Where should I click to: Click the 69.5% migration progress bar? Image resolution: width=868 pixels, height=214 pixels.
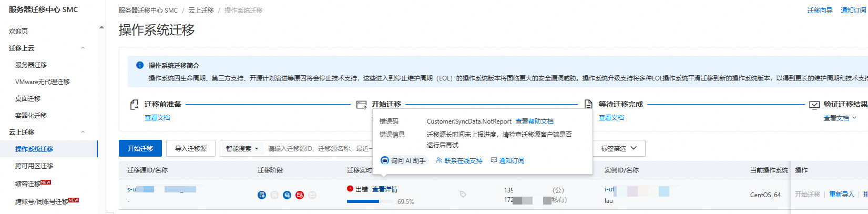pos(370,201)
